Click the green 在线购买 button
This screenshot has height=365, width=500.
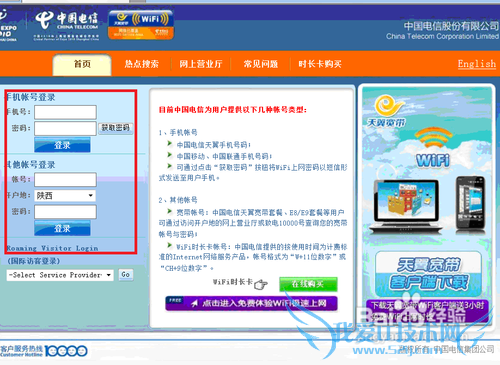pyautogui.click(x=308, y=284)
